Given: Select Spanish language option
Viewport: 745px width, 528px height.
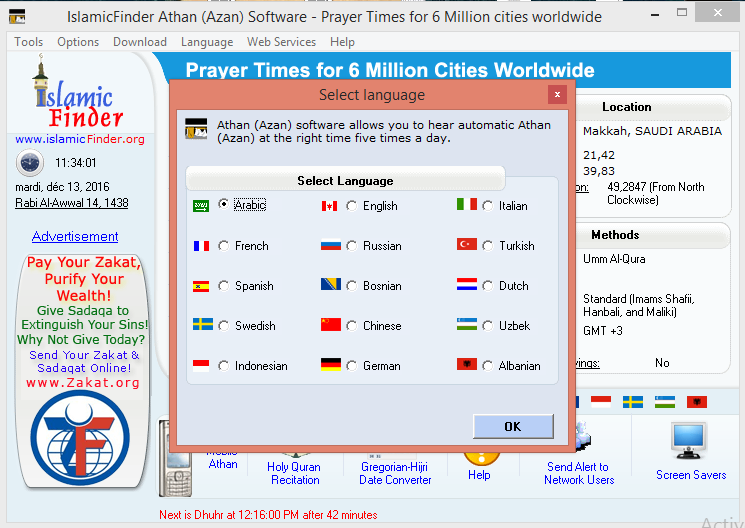Looking at the screenshot, I should pyautogui.click(x=223, y=286).
